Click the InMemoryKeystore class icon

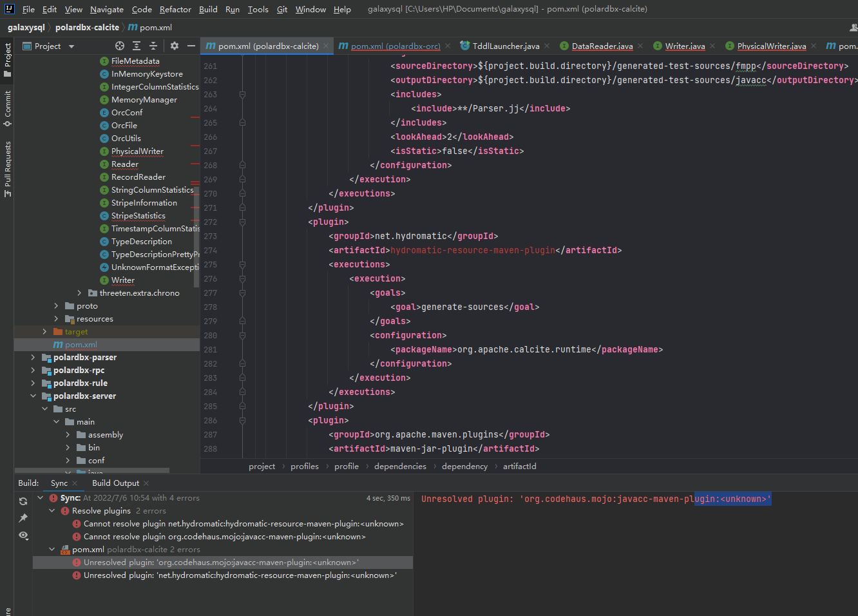tap(104, 73)
